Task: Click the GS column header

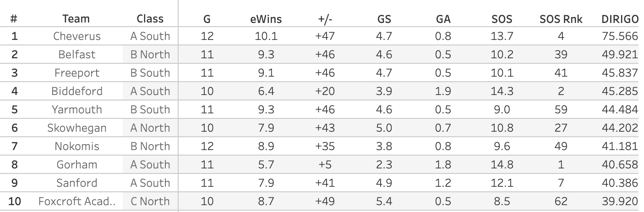Action: (x=384, y=19)
